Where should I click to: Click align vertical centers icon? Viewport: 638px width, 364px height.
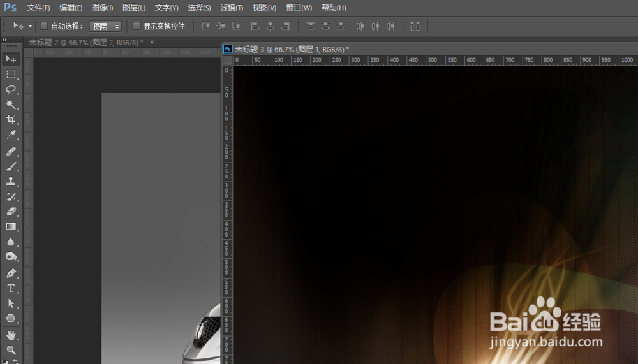[x=221, y=26]
